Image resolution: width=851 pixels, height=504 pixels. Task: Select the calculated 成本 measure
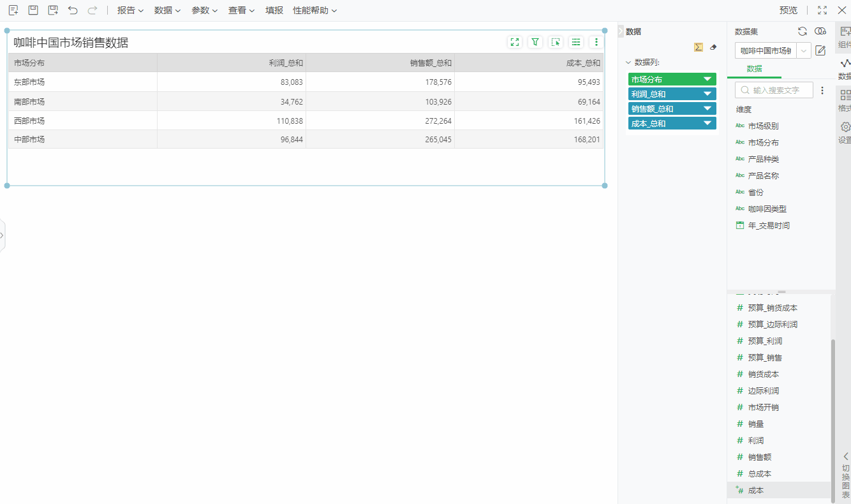pyautogui.click(x=755, y=490)
